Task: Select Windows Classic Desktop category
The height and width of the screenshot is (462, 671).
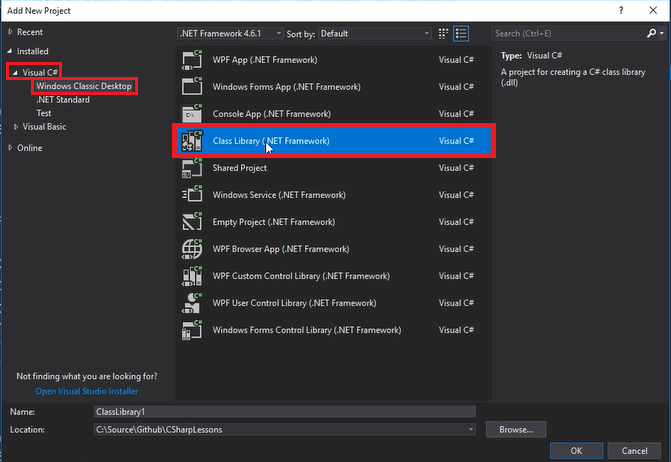Action: 84,86
